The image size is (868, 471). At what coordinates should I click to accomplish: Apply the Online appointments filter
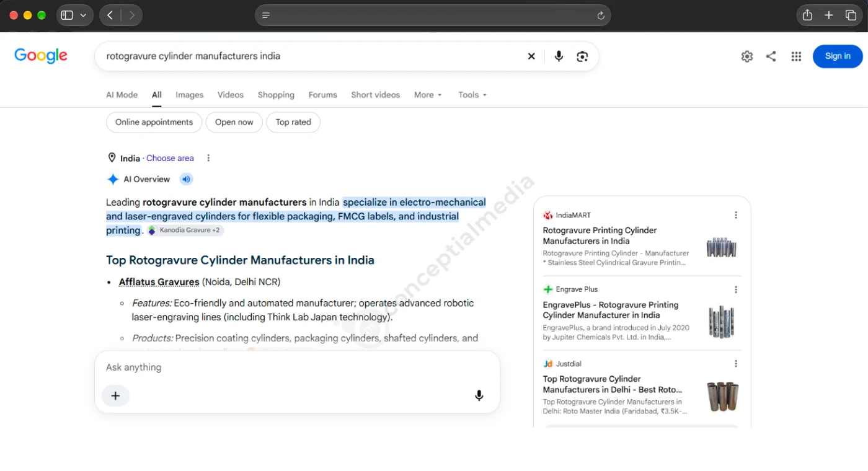154,122
